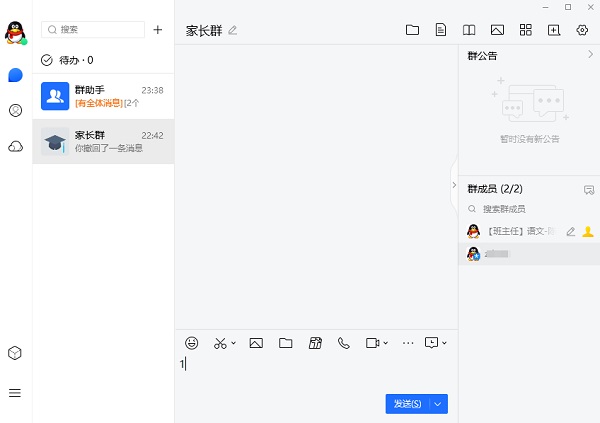Edit the 家长群 group name pencil
The height and width of the screenshot is (423, 600).
pyautogui.click(x=233, y=30)
